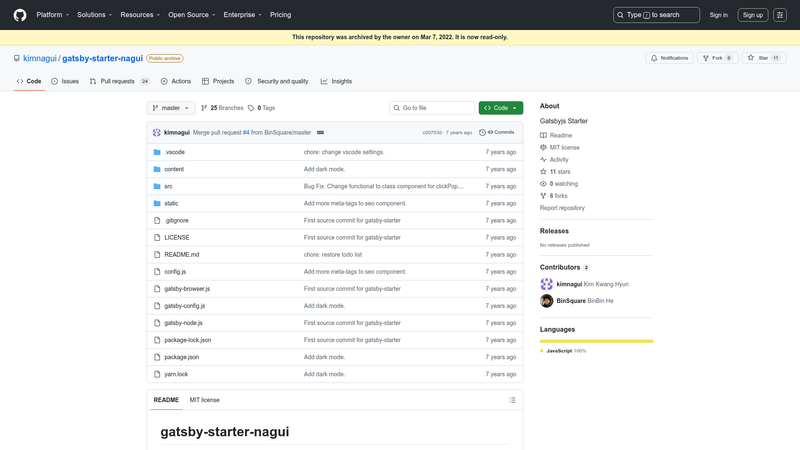Click the kimnagui contributor avatar
The image size is (800, 450).
(546, 284)
